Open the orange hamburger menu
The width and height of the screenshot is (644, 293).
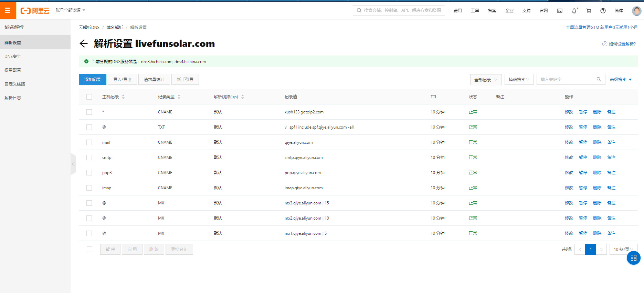click(8, 10)
